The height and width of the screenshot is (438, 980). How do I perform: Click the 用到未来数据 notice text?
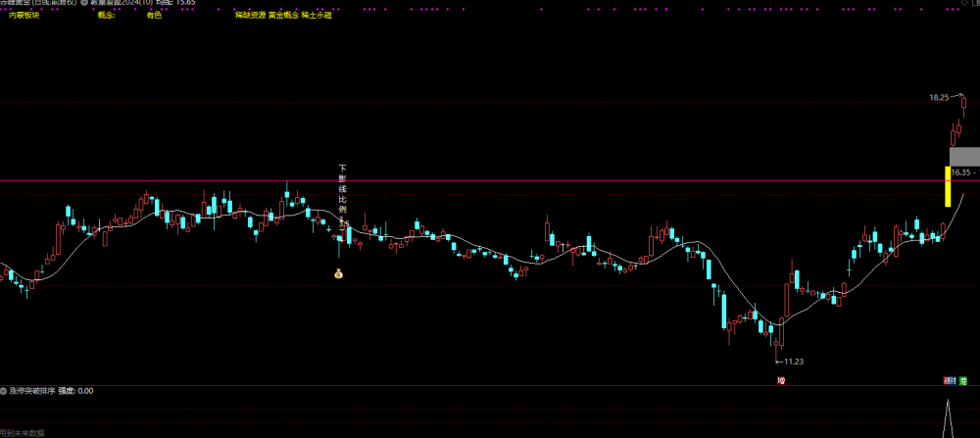[23, 433]
